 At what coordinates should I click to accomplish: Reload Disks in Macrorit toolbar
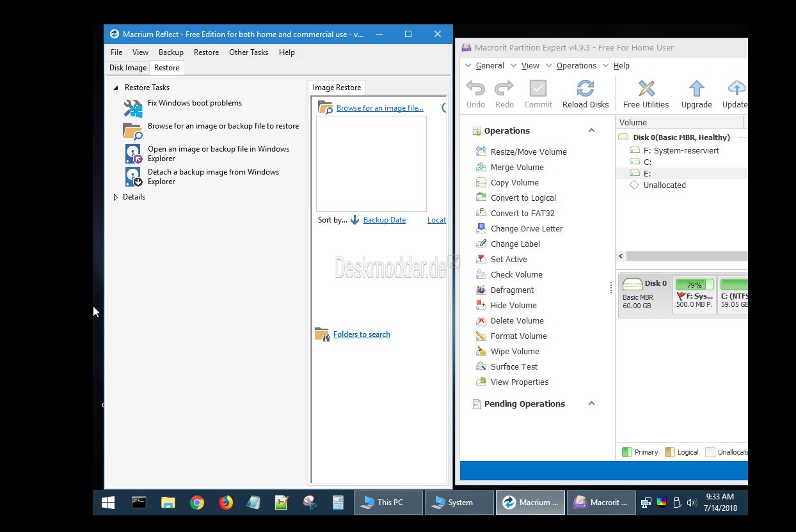point(585,94)
